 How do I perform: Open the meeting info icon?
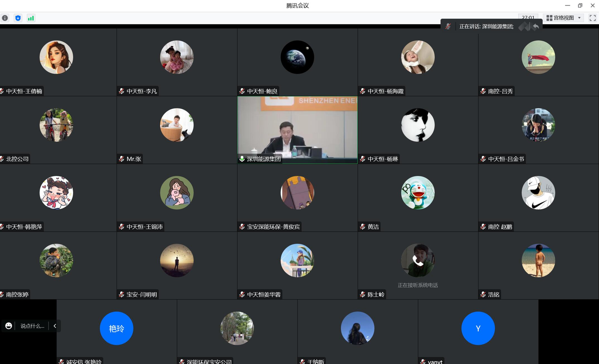pos(5,18)
